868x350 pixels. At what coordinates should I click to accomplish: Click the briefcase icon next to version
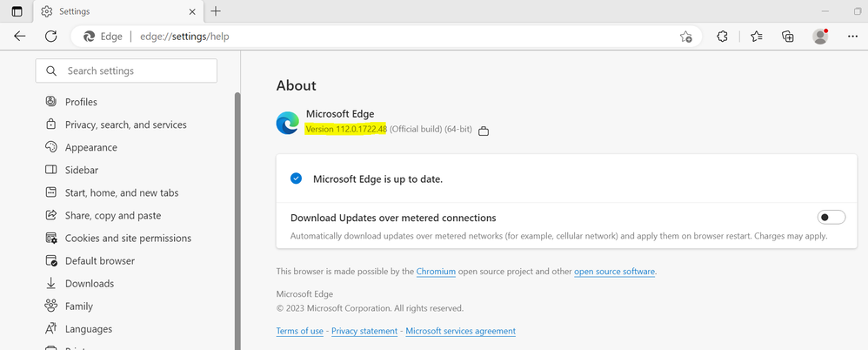coord(484,131)
